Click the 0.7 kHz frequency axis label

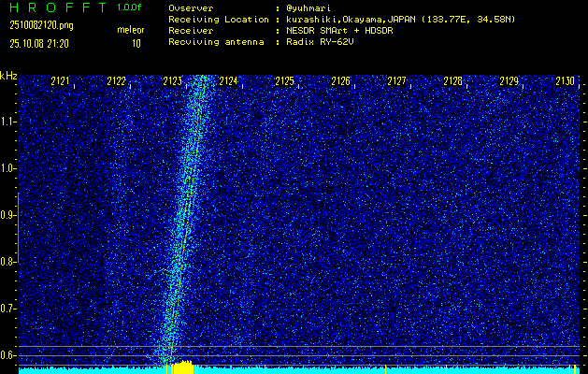pos(8,309)
